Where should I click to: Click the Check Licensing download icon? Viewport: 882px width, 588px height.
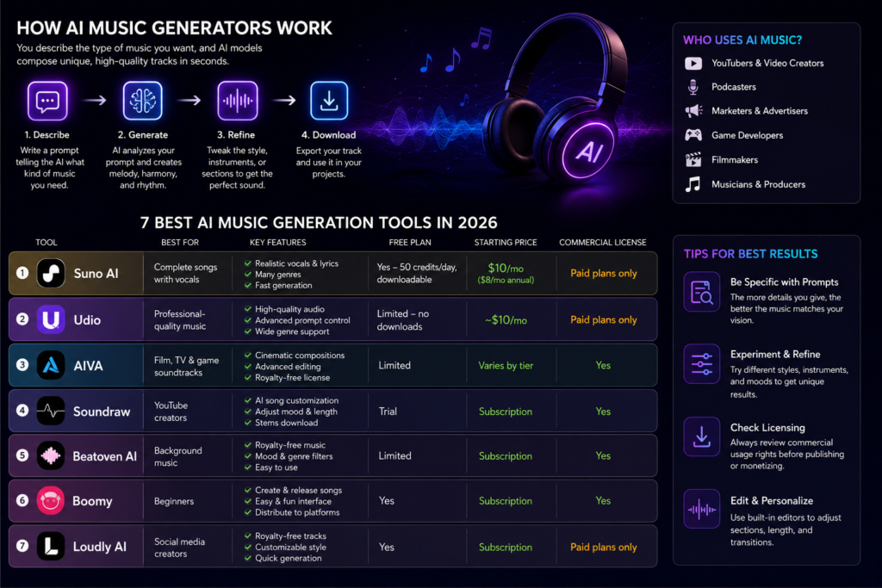(x=701, y=436)
